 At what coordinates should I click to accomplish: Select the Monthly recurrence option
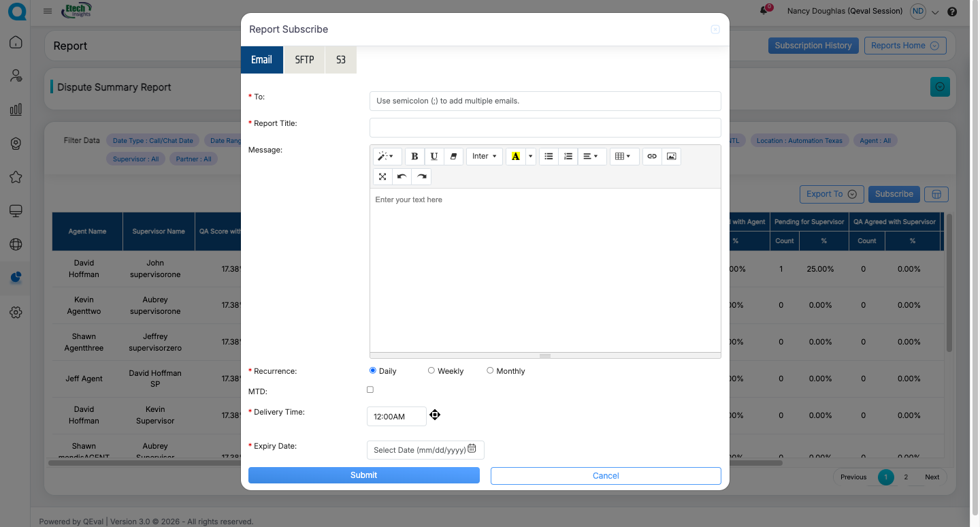click(x=490, y=370)
